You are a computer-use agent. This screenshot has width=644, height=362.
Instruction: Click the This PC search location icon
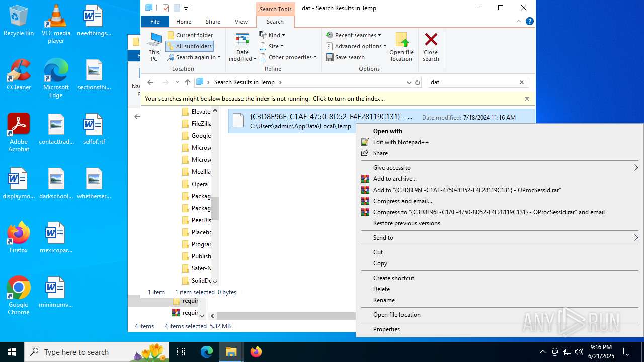(154, 47)
